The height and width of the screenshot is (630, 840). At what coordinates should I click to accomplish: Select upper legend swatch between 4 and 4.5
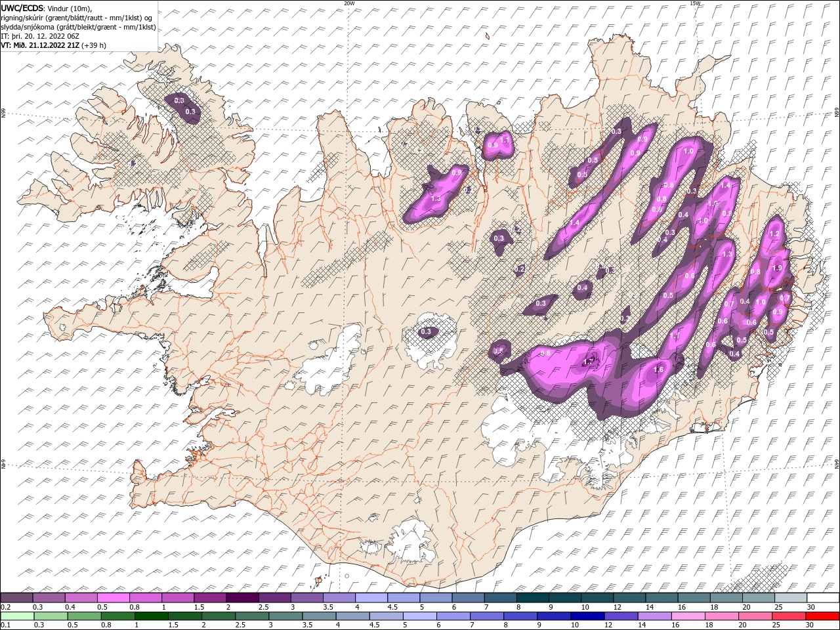(371, 597)
